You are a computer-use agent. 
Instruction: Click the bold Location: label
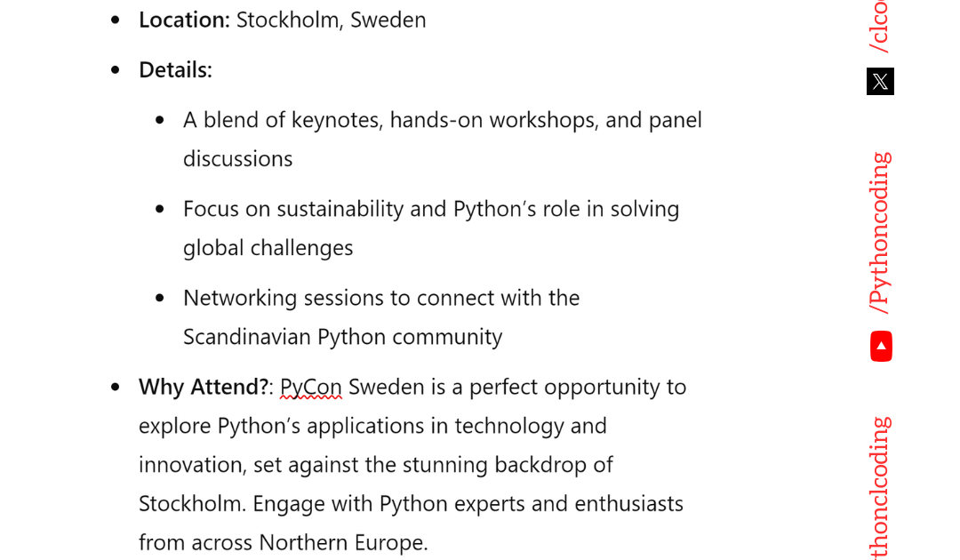pyautogui.click(x=184, y=20)
